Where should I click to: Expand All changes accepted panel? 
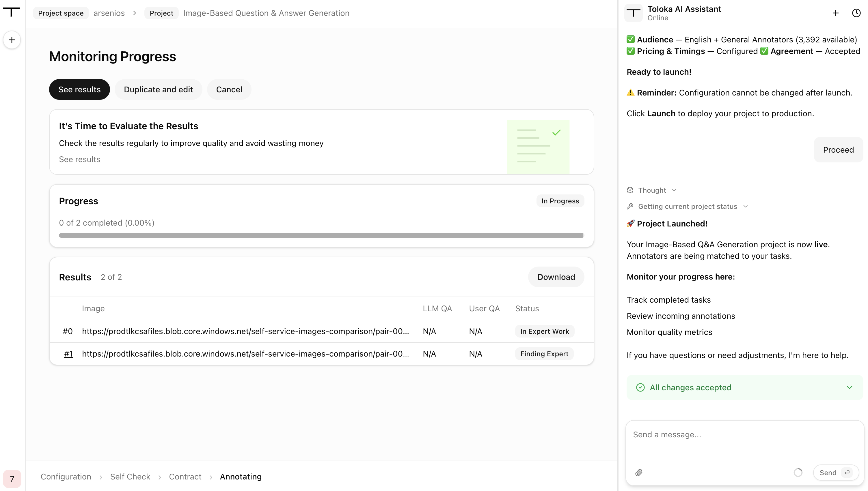point(744,387)
